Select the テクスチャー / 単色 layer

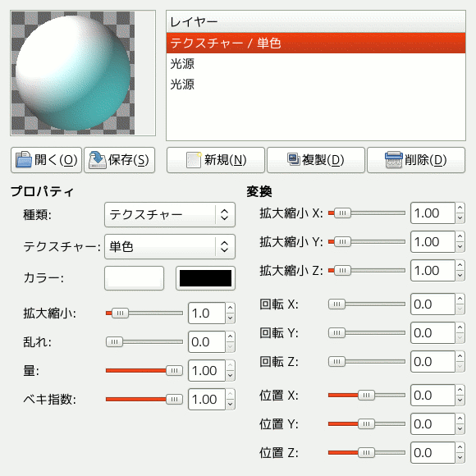[x=316, y=43]
